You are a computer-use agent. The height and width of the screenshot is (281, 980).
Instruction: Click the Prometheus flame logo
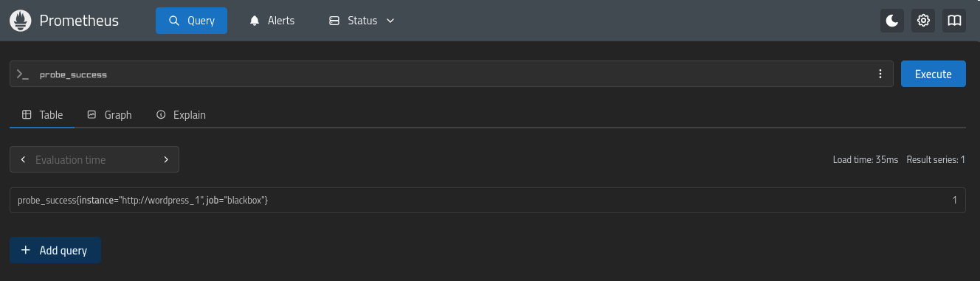(x=21, y=21)
